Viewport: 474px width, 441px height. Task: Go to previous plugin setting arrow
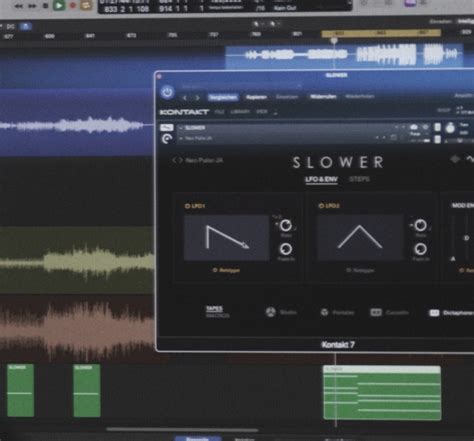[x=185, y=98]
